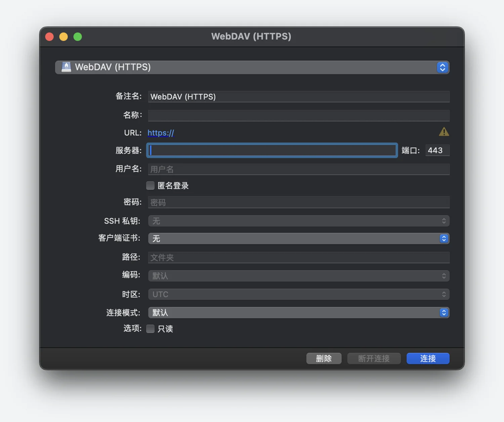
Task: Click the 匿名登录 label text
Action: tap(173, 185)
